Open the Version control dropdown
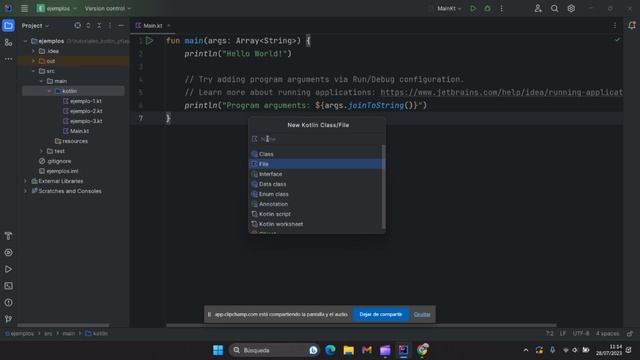This screenshot has height=360, width=640. (x=108, y=8)
